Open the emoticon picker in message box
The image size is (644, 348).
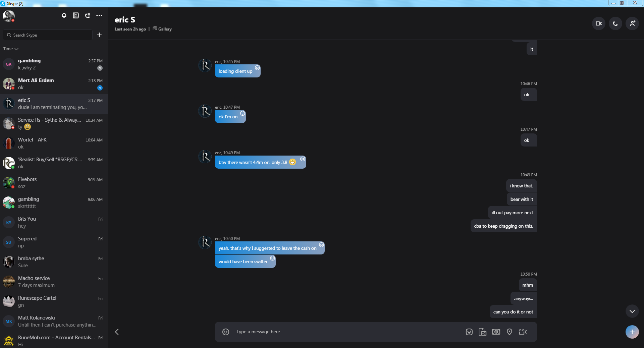click(x=226, y=332)
